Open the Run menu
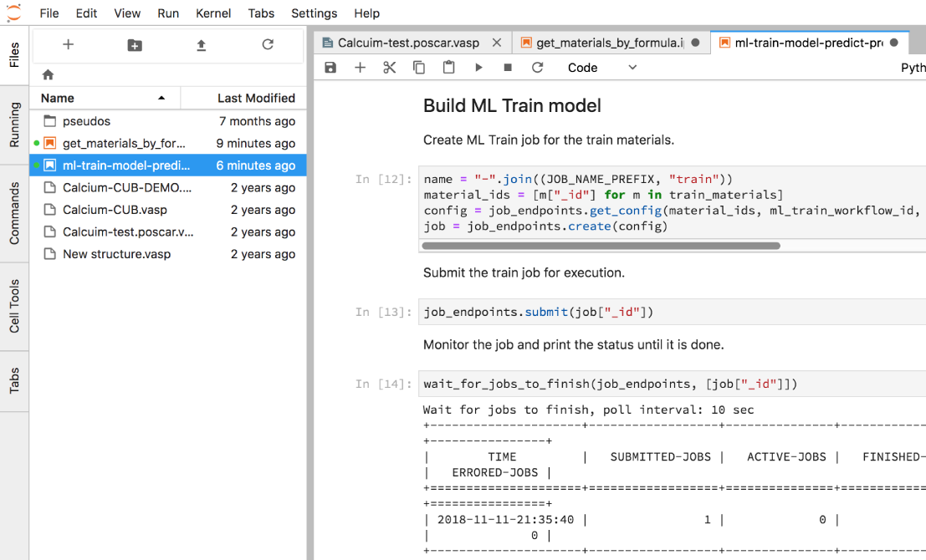The width and height of the screenshot is (926, 560). (168, 13)
